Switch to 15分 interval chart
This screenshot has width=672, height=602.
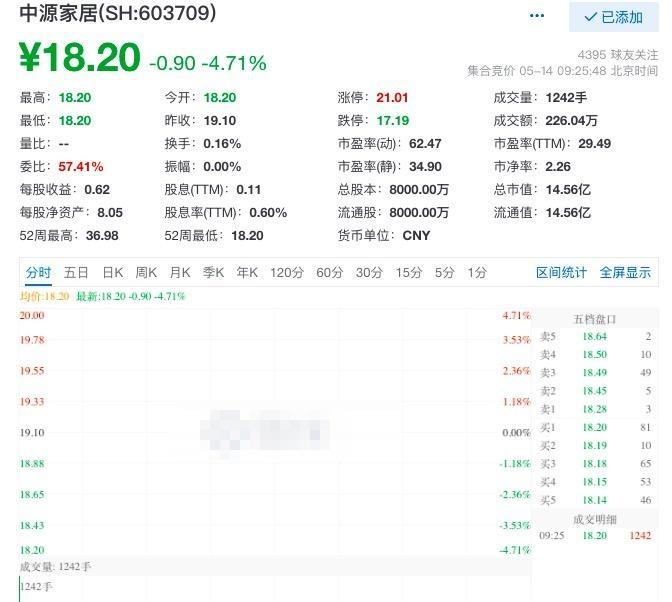click(x=408, y=273)
